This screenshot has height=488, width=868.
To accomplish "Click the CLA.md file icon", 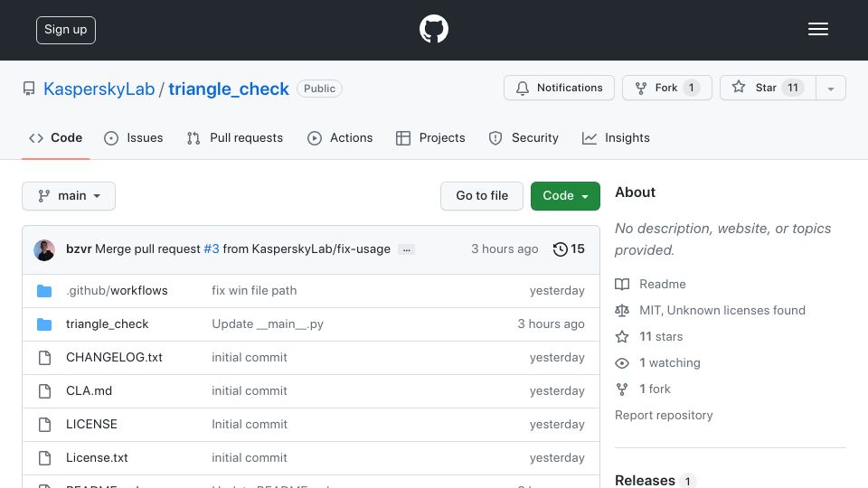I will tap(45, 391).
